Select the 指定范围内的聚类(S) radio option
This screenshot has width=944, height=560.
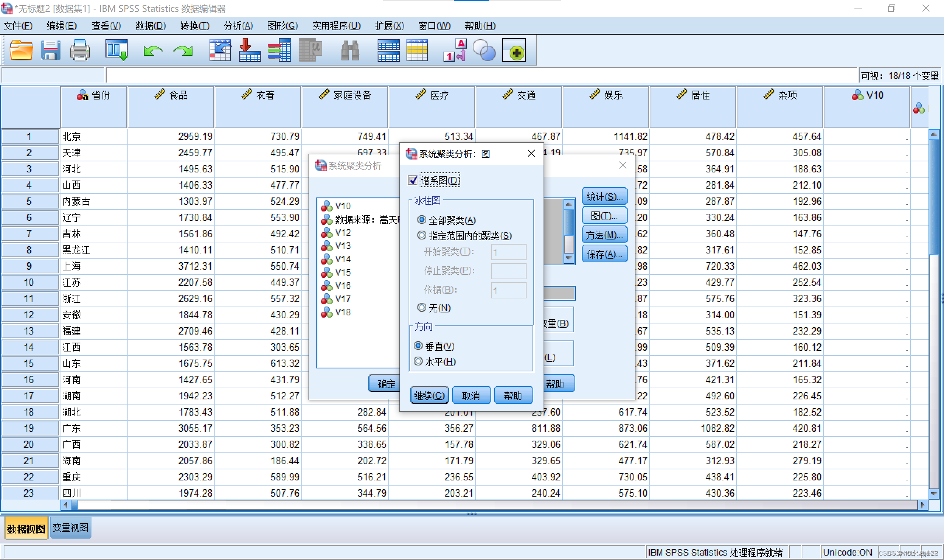pos(422,235)
